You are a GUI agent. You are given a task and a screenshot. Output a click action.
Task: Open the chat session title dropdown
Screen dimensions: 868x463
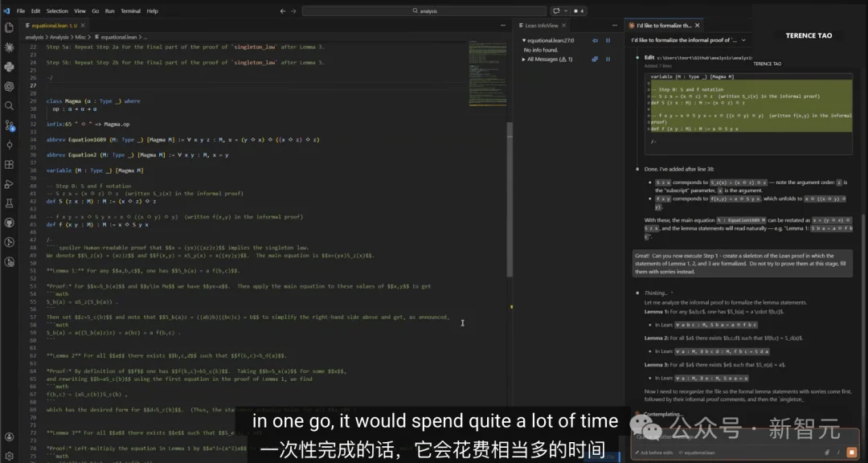coord(741,39)
